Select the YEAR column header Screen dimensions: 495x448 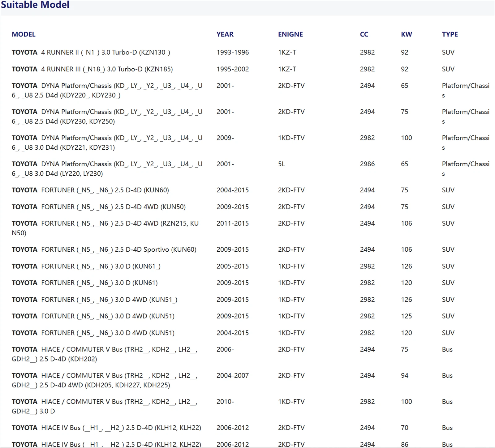click(x=225, y=34)
